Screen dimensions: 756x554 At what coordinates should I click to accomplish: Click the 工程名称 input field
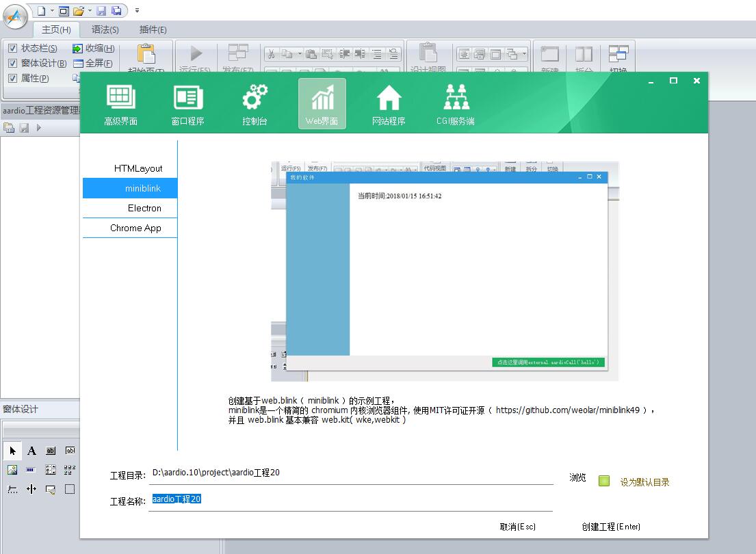pyautogui.click(x=350, y=500)
